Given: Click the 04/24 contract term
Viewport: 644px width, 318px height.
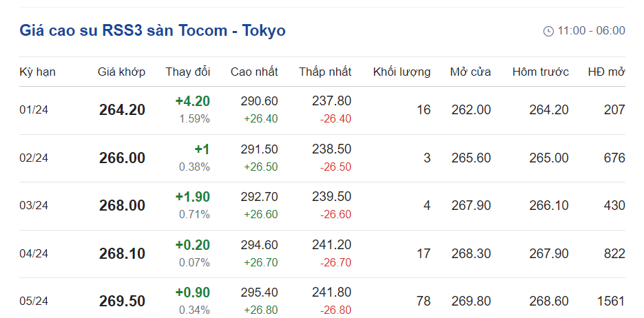Looking at the screenshot, I should pos(34,254).
